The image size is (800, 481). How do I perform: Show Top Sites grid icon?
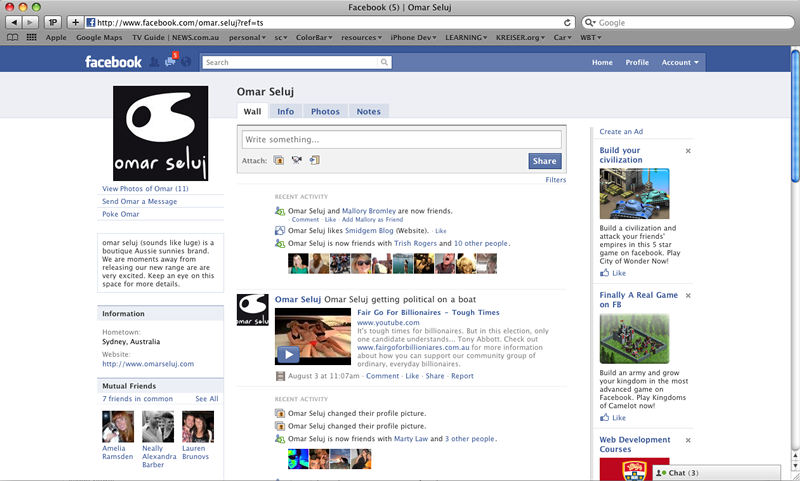click(31, 37)
